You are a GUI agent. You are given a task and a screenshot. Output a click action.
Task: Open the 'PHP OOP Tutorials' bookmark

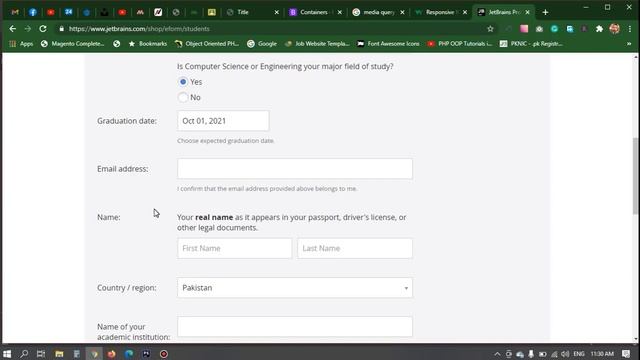pos(460,44)
